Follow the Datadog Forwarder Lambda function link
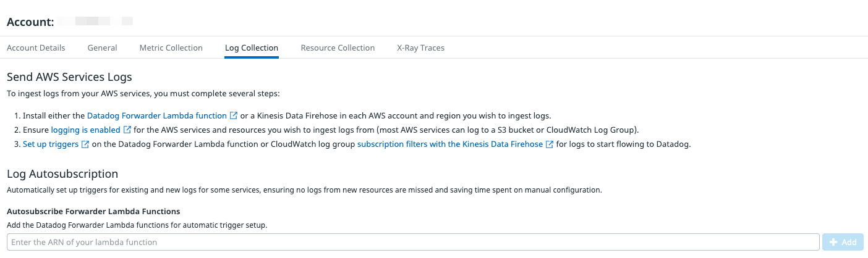868x258 pixels. (x=157, y=115)
